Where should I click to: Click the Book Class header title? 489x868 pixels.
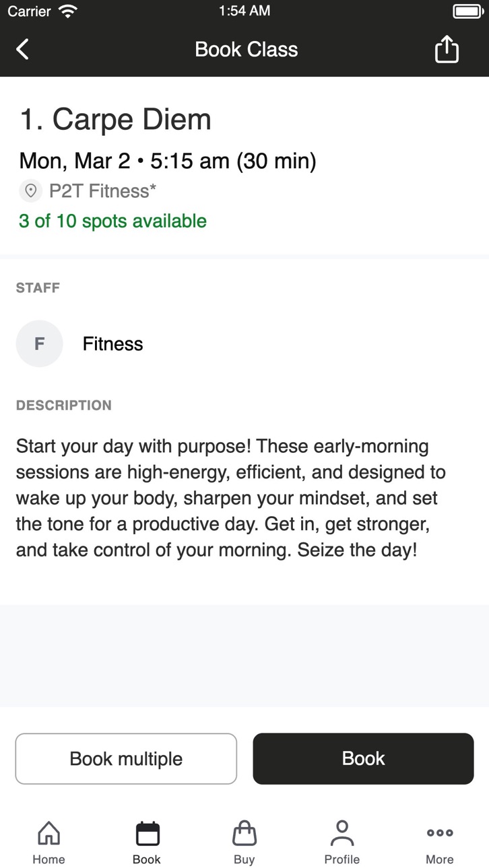tap(247, 49)
